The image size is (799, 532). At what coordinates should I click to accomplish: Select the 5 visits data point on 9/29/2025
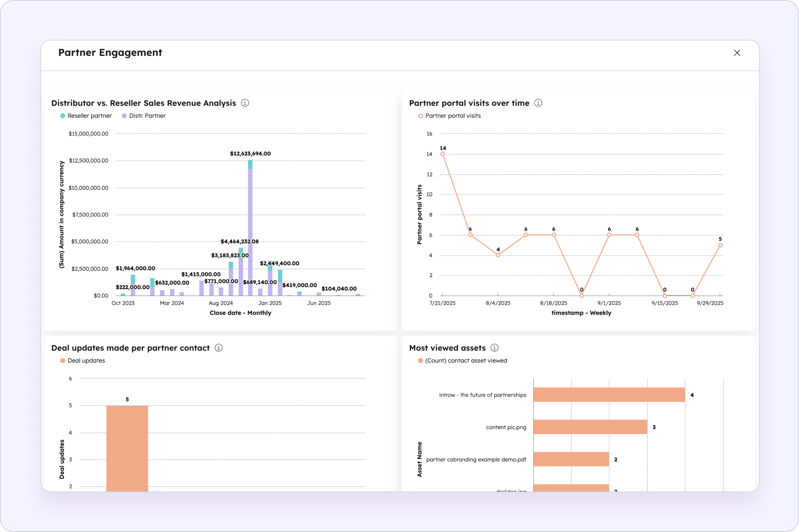(720, 245)
